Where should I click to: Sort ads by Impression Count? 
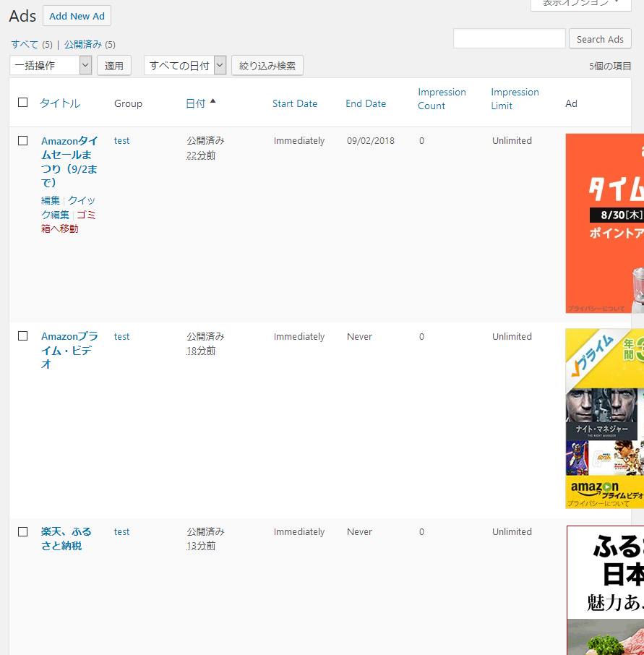tap(442, 98)
